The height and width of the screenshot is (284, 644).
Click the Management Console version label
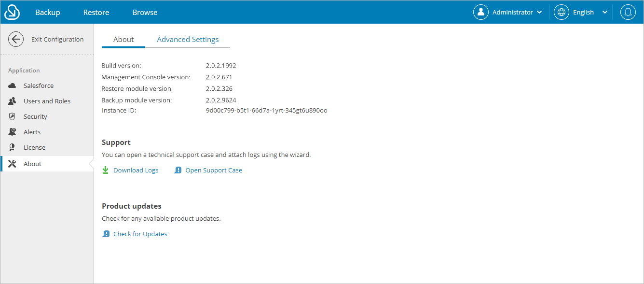pyautogui.click(x=146, y=77)
